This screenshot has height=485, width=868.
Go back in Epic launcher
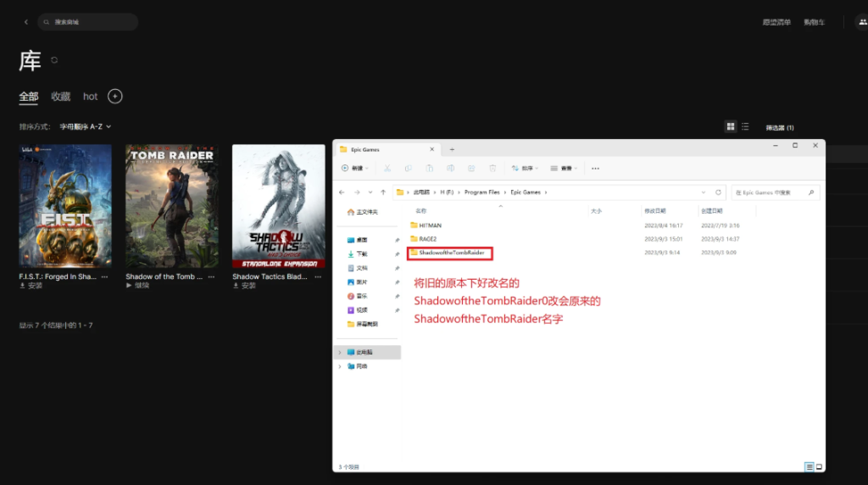click(x=26, y=22)
